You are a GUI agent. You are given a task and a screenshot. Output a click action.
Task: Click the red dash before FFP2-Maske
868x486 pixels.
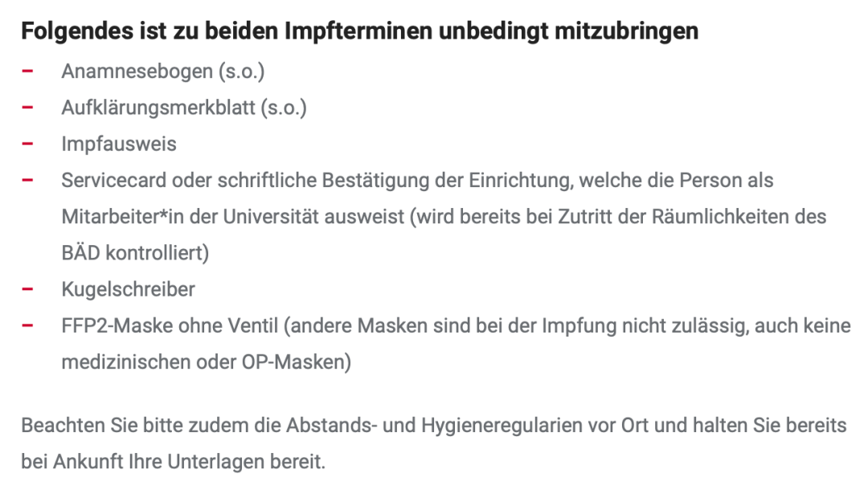[27, 325]
